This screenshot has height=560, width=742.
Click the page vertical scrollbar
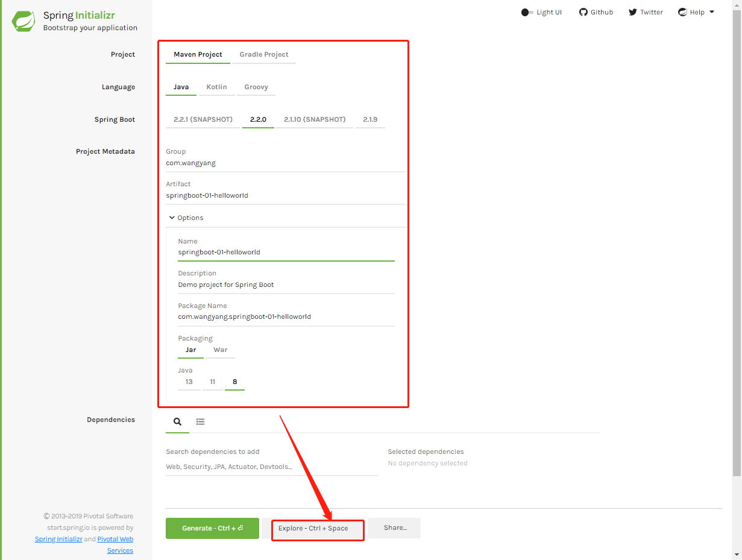pyautogui.click(x=737, y=242)
